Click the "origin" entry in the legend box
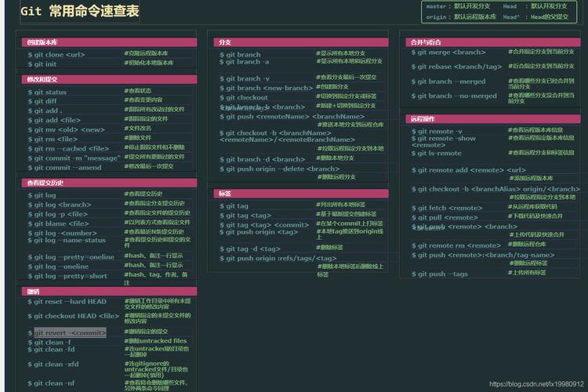This screenshot has height=392, width=588. (x=436, y=17)
